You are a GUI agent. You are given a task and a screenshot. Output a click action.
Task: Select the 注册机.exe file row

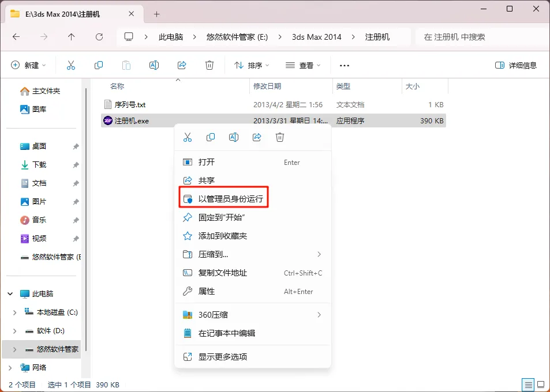(x=274, y=121)
